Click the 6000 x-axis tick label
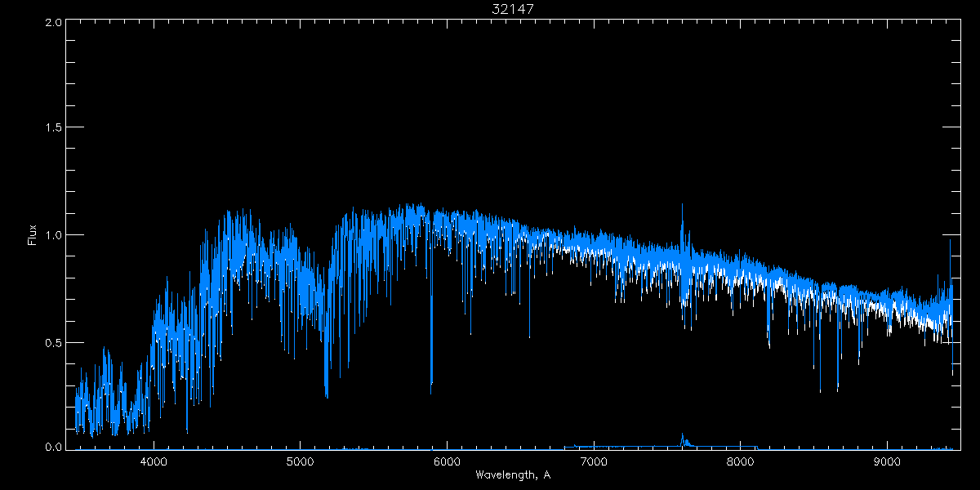This screenshot has height=490, width=980. point(447,461)
